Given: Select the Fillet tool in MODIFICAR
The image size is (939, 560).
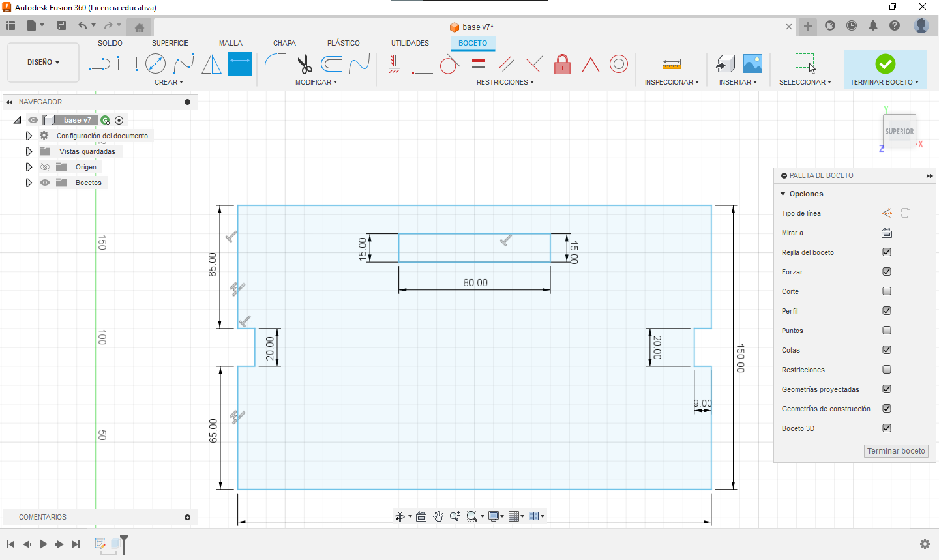Looking at the screenshot, I should coord(275,64).
